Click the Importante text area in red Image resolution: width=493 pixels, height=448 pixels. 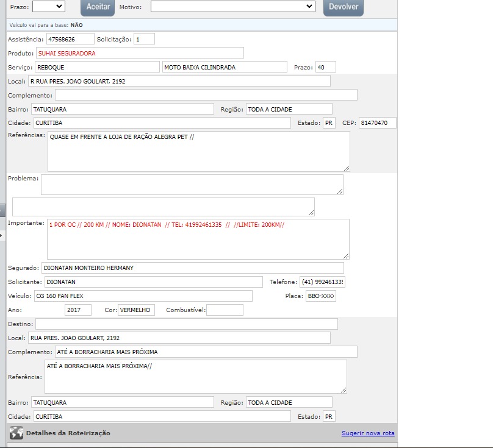[198, 239]
